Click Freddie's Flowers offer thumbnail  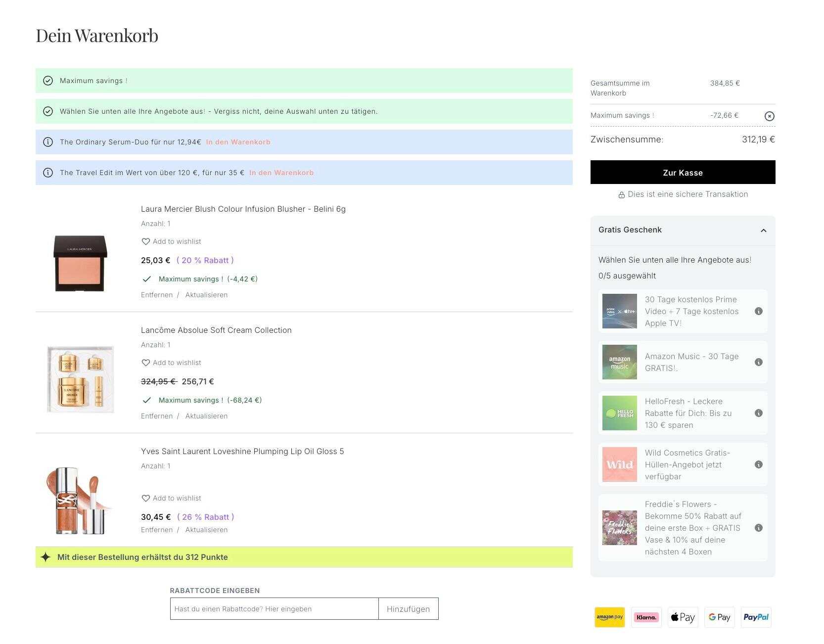coord(619,528)
